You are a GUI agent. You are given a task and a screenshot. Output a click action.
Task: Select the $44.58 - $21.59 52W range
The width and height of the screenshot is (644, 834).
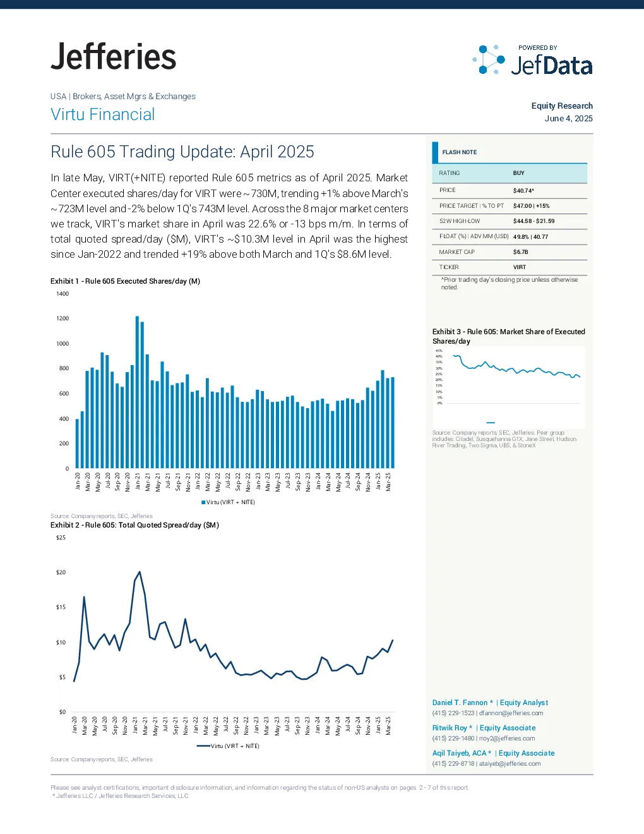tap(534, 221)
